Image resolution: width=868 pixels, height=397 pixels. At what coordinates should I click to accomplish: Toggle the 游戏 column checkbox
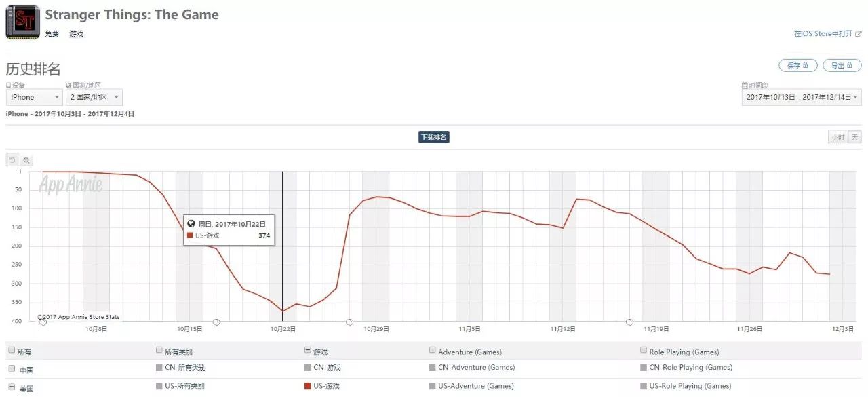[x=308, y=350]
